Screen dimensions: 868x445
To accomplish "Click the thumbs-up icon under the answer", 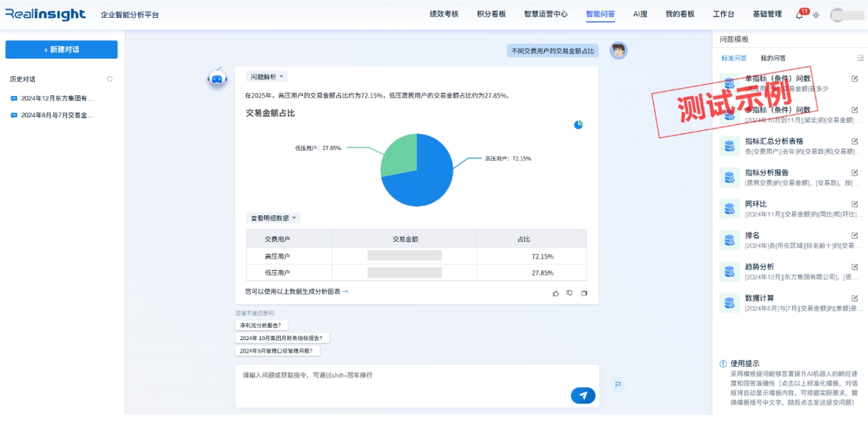I will coord(556,293).
